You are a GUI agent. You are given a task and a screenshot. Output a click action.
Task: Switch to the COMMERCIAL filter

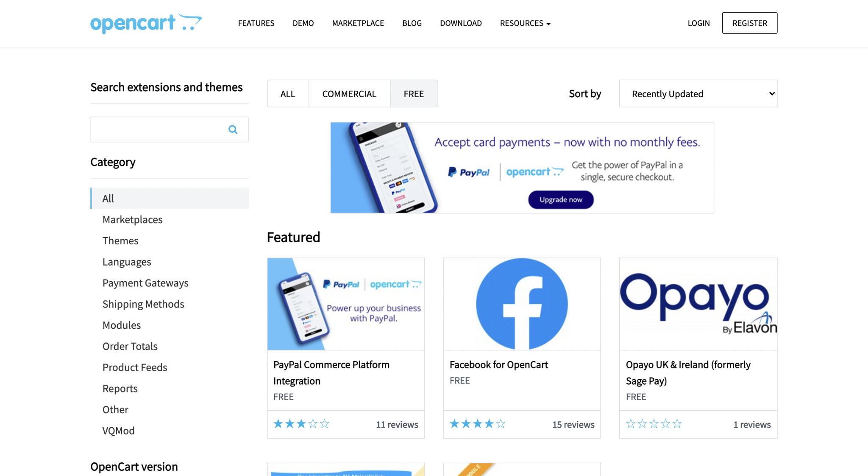point(349,93)
